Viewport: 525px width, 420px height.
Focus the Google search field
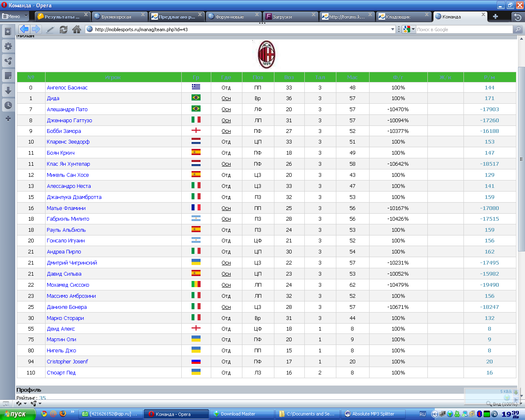pos(464,30)
